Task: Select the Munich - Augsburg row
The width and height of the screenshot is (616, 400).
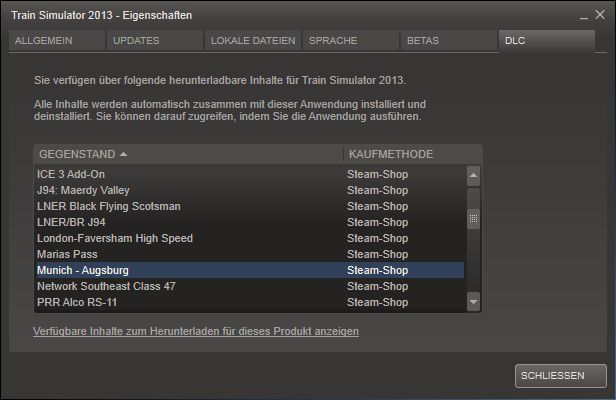Action: click(x=249, y=270)
